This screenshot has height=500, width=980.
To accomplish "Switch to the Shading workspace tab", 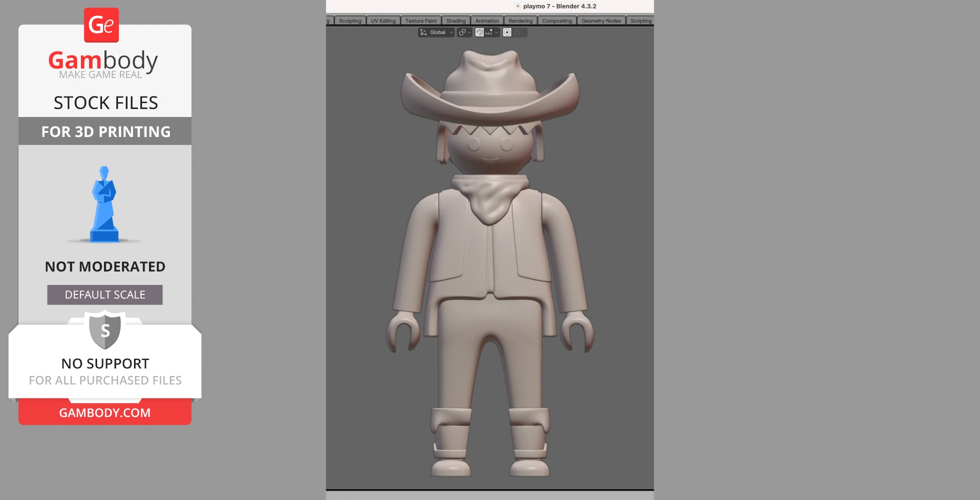I will (x=455, y=20).
